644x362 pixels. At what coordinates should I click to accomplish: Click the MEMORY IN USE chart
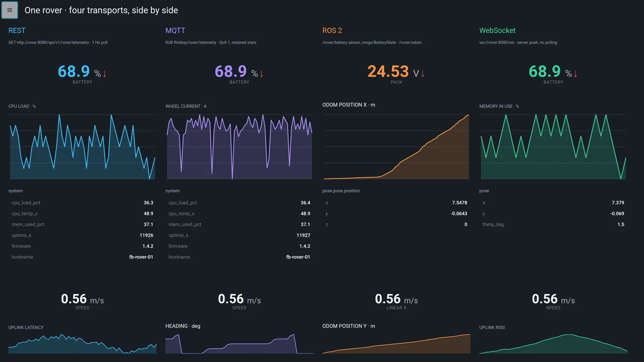[553, 147]
